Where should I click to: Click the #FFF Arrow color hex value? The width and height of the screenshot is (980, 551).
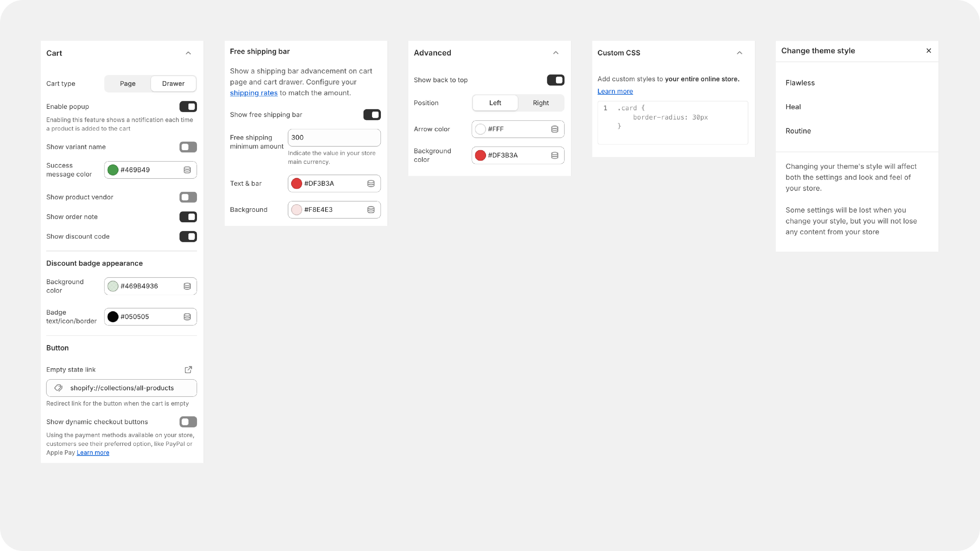point(496,129)
